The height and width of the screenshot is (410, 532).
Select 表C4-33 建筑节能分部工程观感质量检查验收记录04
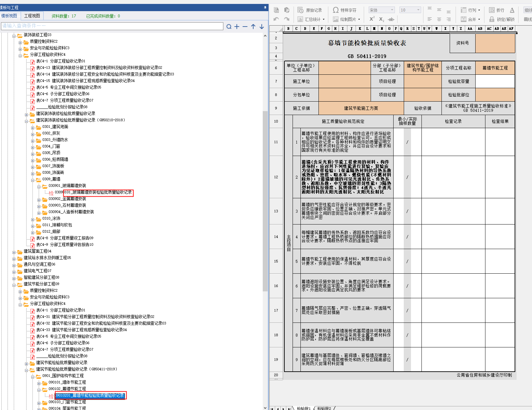click(x=81, y=330)
